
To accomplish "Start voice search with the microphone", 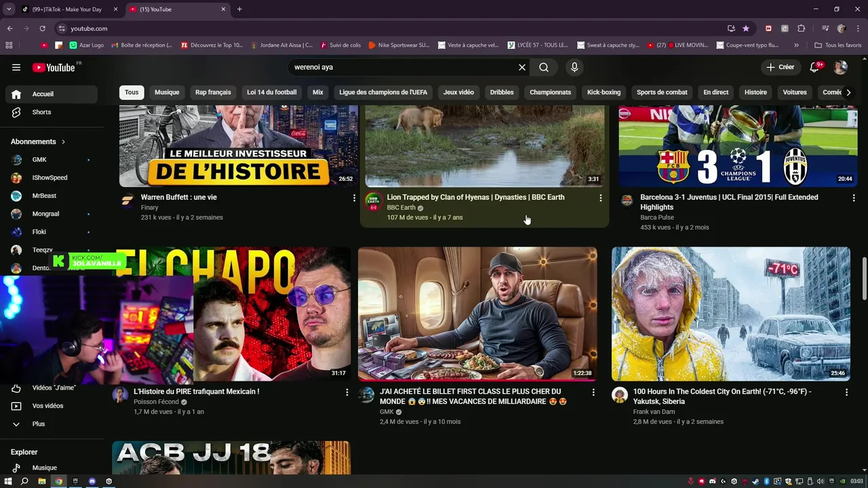I will point(574,67).
